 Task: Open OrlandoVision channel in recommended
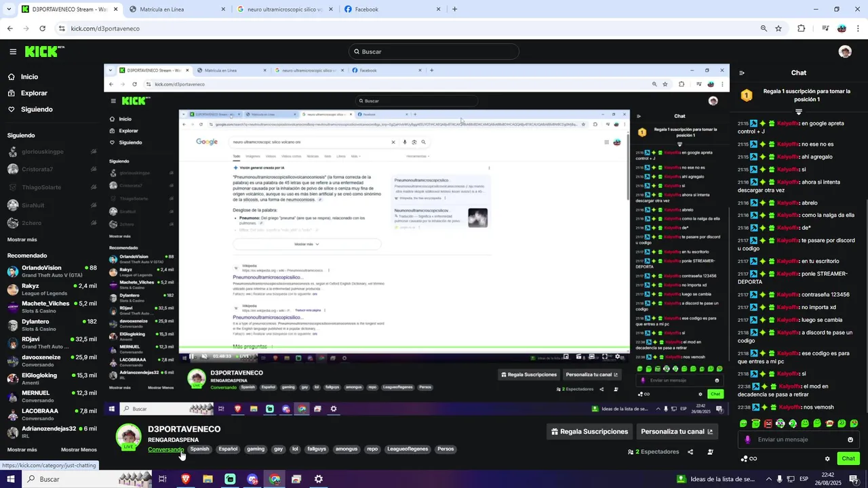[x=52, y=271]
